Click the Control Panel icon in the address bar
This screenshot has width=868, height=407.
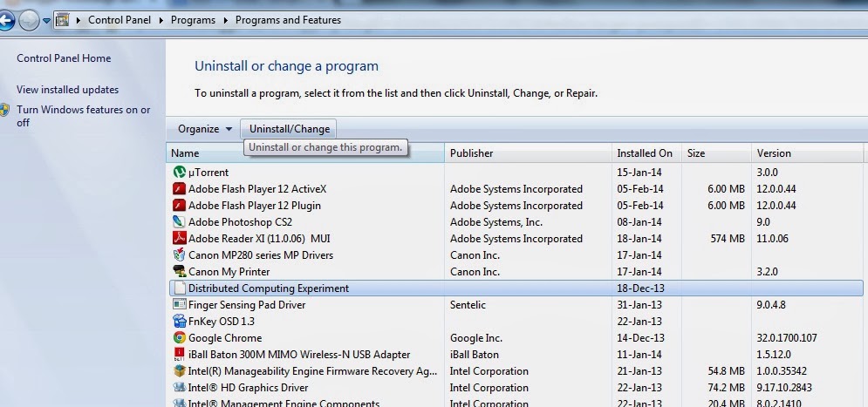click(63, 20)
